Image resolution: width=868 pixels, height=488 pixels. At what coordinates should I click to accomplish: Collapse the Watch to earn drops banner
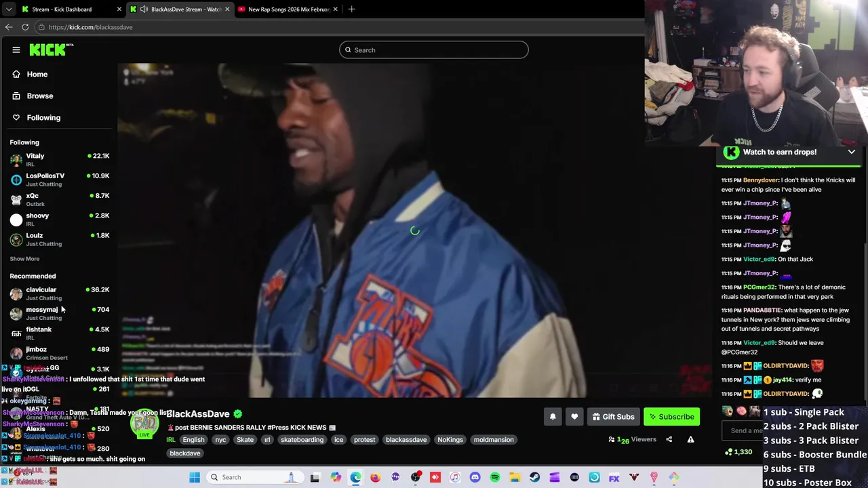pyautogui.click(x=851, y=152)
